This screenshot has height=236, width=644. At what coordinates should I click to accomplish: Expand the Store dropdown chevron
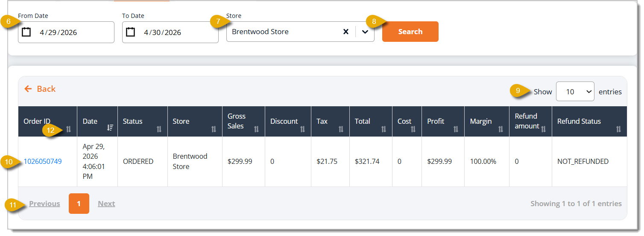click(x=365, y=32)
